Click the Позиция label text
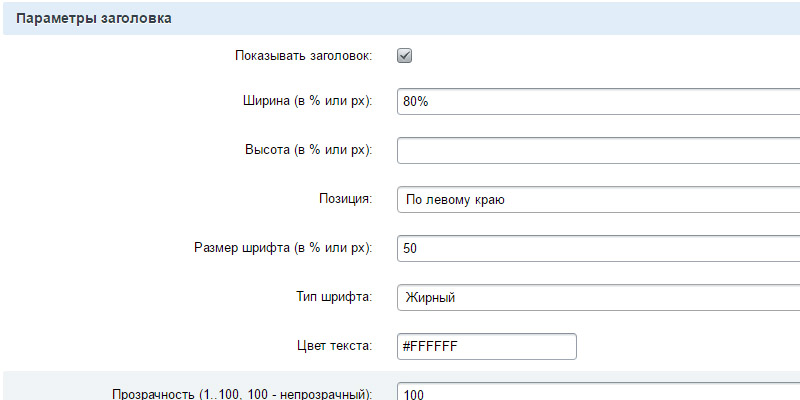The height and width of the screenshot is (400, 800). (x=346, y=199)
